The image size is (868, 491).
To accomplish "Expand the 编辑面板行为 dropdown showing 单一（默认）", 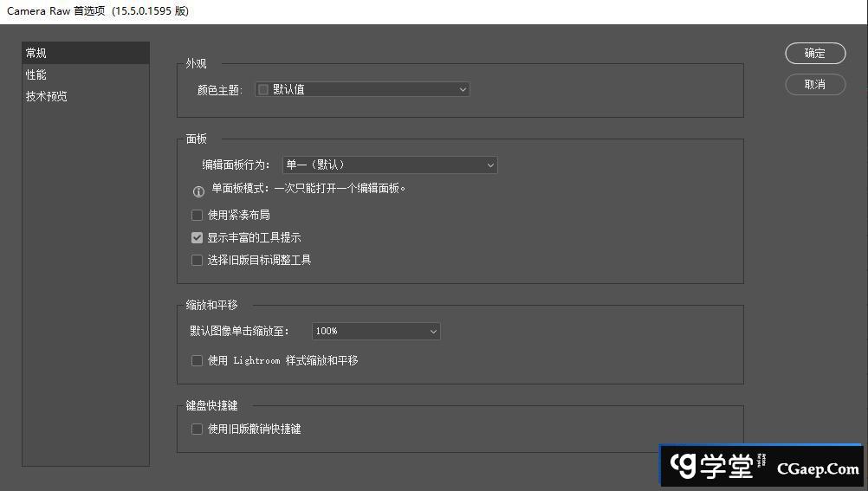I will [x=390, y=165].
